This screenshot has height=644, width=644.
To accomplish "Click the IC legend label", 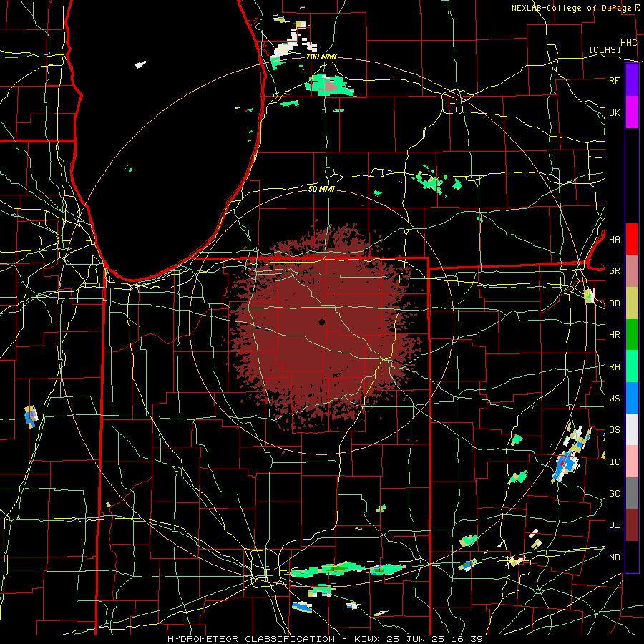I will tap(614, 462).
